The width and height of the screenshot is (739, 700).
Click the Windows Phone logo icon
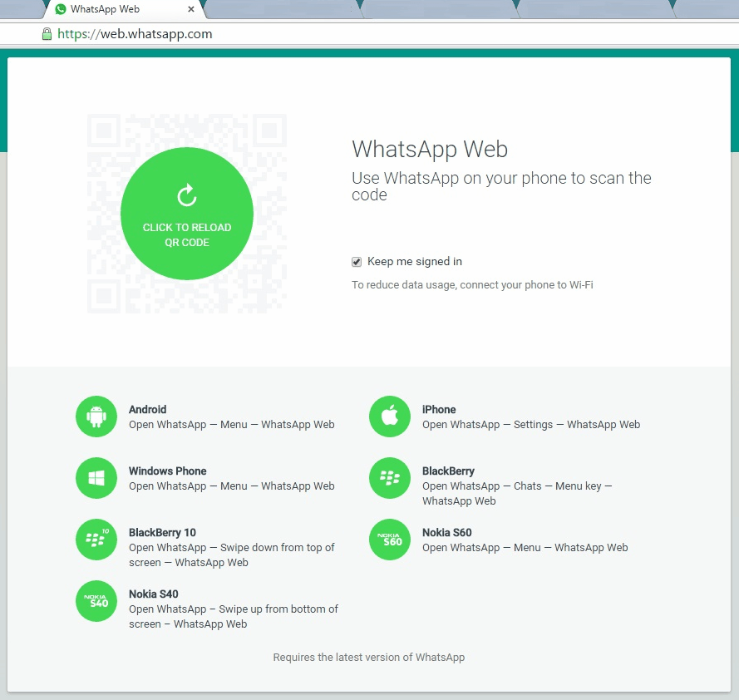[96, 478]
